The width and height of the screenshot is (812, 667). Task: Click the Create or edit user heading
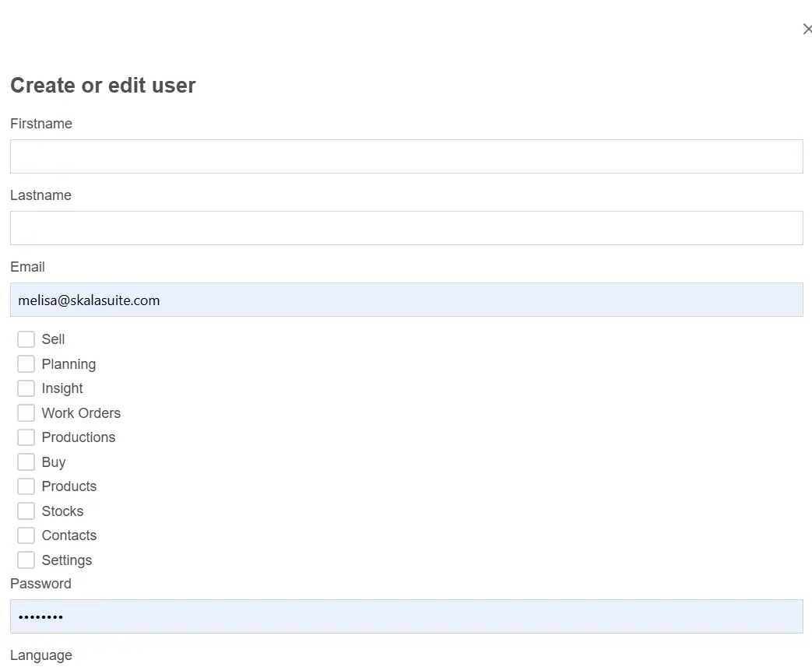click(103, 86)
